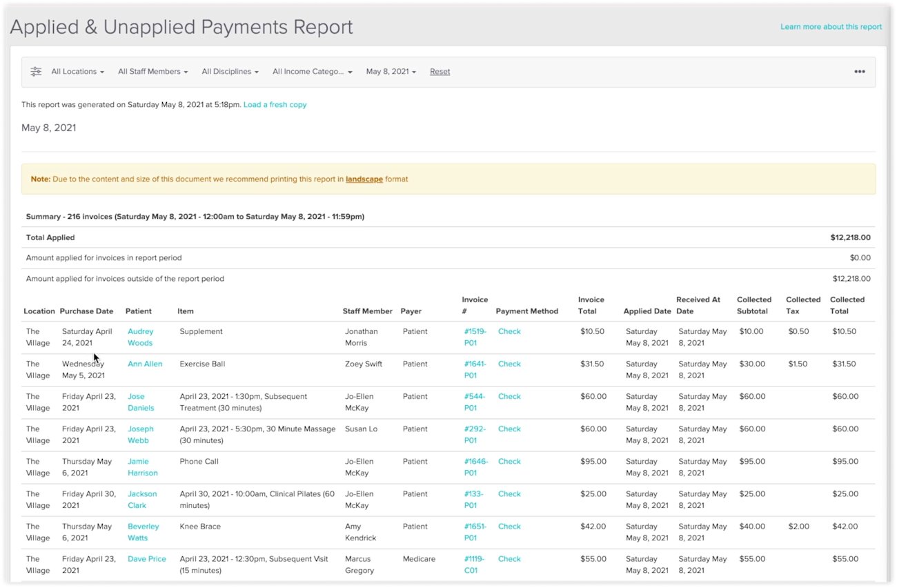Image resolution: width=897 pixels, height=588 pixels.
Task: Open Learn more about this report
Action: click(x=830, y=26)
